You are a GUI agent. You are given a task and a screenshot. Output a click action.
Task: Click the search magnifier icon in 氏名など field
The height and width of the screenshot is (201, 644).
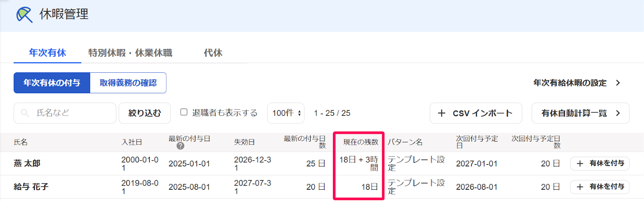pyautogui.click(x=25, y=113)
